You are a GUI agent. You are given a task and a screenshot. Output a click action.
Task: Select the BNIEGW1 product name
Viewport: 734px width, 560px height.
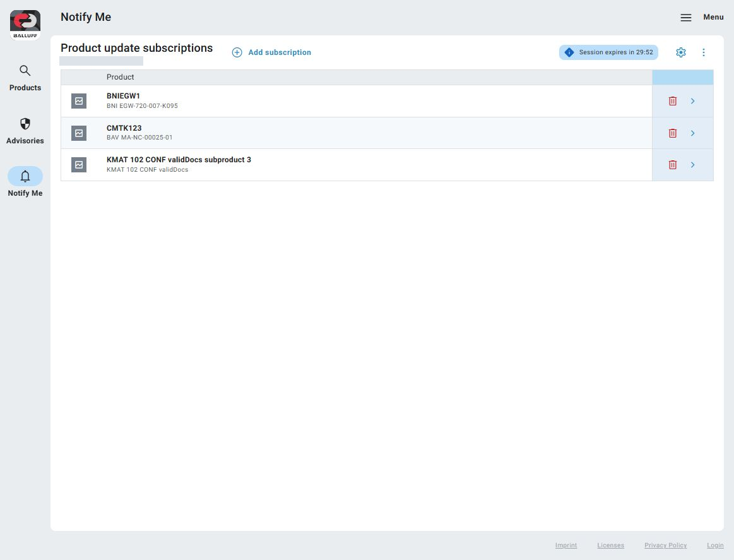click(123, 96)
